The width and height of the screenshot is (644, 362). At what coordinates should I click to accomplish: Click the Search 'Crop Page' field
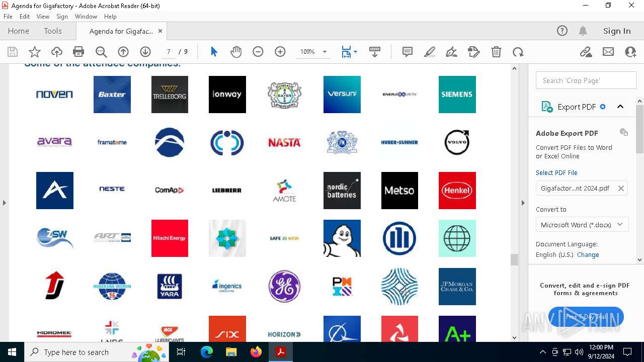(586, 80)
